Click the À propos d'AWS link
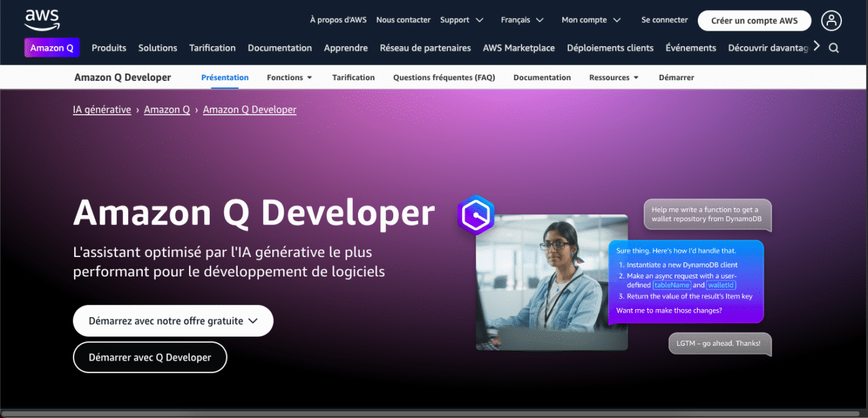868x418 pixels. (338, 20)
